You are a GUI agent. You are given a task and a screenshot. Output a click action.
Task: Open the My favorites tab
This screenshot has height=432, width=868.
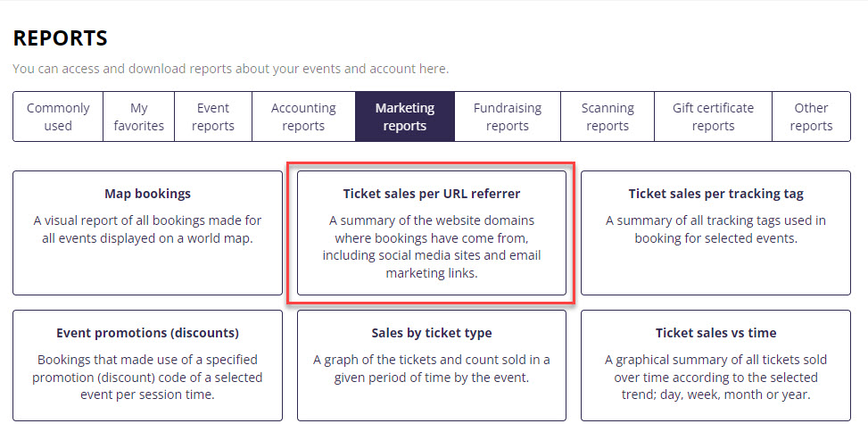[138, 117]
